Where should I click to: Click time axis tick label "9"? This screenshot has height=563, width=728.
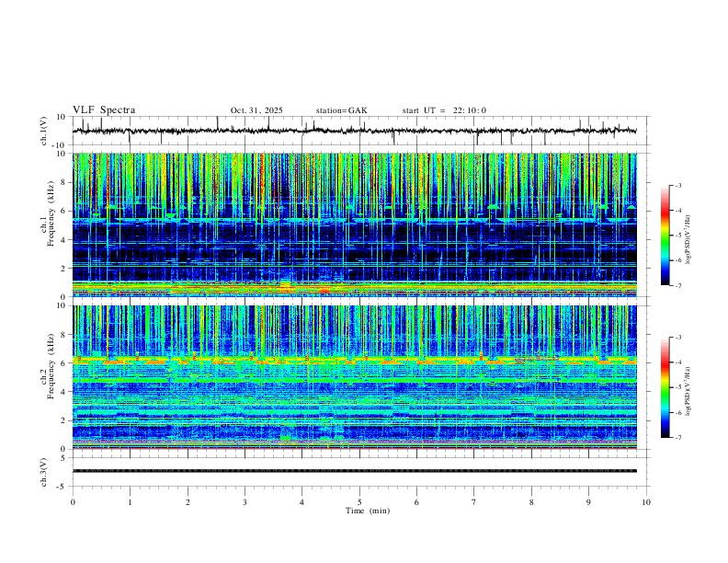click(588, 502)
